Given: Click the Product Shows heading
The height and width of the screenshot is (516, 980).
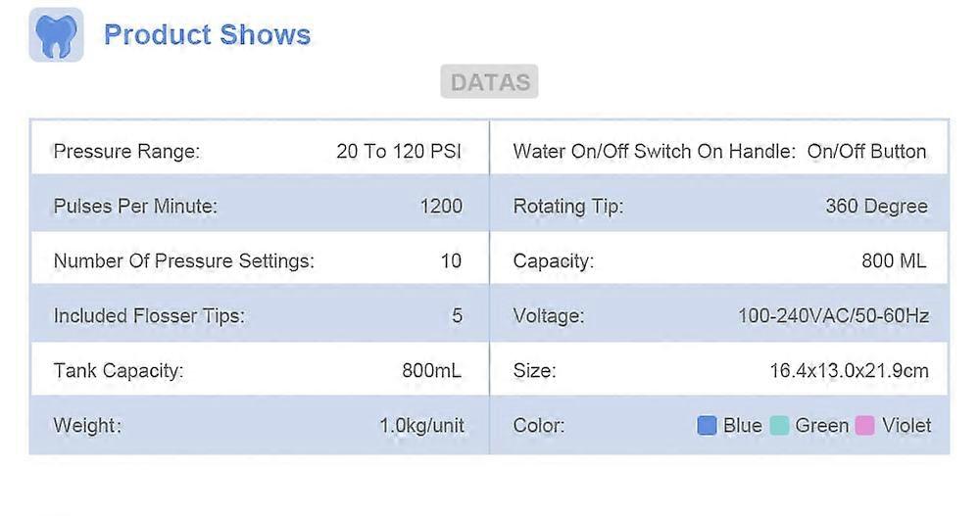Looking at the screenshot, I should coord(207,35).
